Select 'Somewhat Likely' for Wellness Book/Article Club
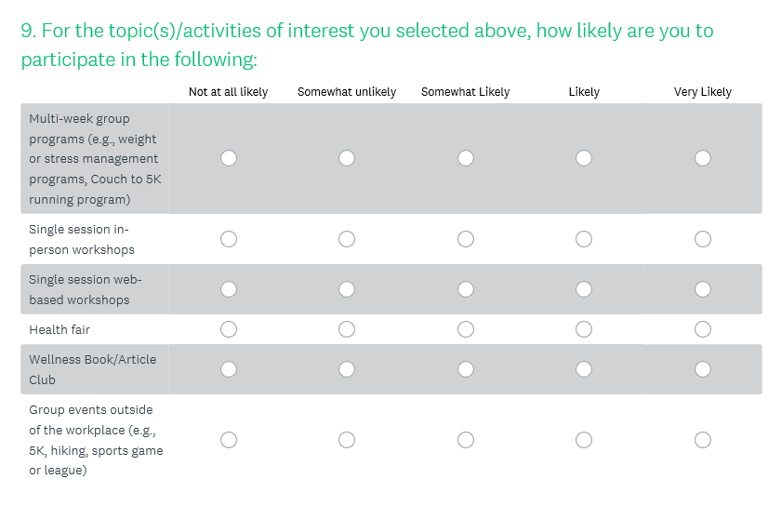The height and width of the screenshot is (532, 781). tap(466, 369)
